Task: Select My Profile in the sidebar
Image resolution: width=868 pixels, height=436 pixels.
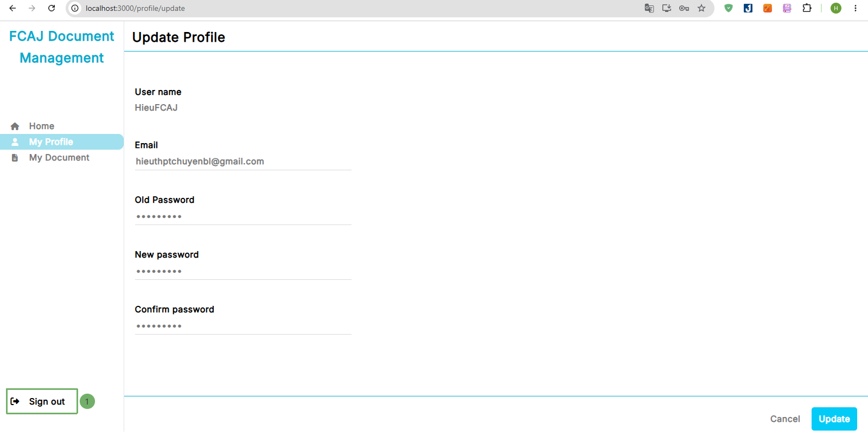Action: tap(62, 142)
